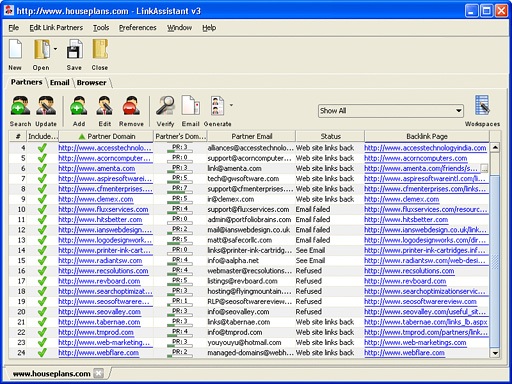This screenshot has height=384, width=512.
Task: Add a link partner
Action: (x=79, y=111)
